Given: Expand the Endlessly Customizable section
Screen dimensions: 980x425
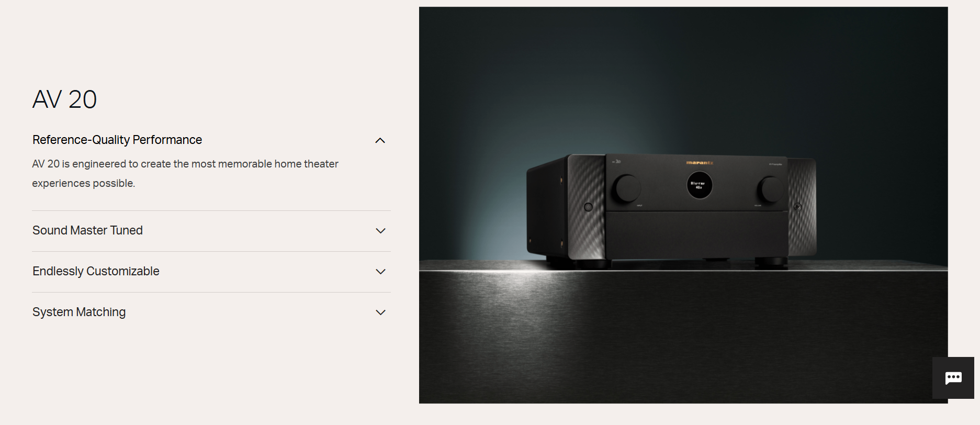Looking at the screenshot, I should pos(211,272).
